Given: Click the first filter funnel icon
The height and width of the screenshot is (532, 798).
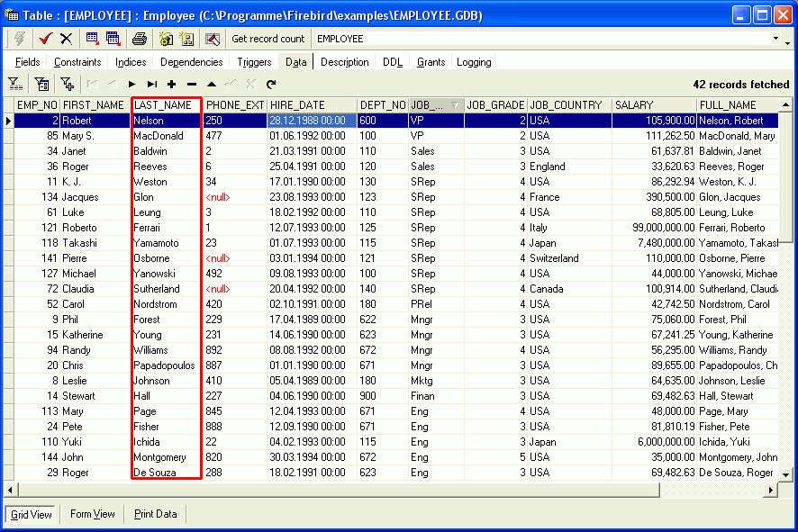Looking at the screenshot, I should point(15,85).
